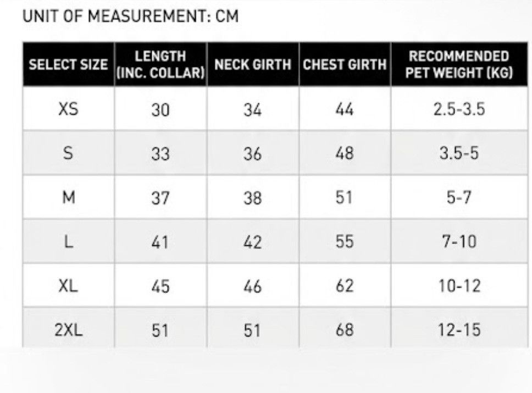532x393 pixels.
Task: Click the 12-15 pet weight cell
Action: pos(459,330)
